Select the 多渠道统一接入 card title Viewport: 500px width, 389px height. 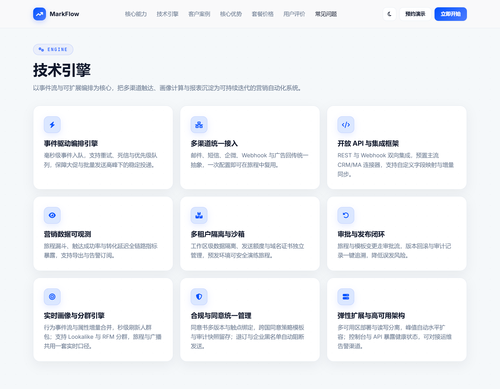214,144
